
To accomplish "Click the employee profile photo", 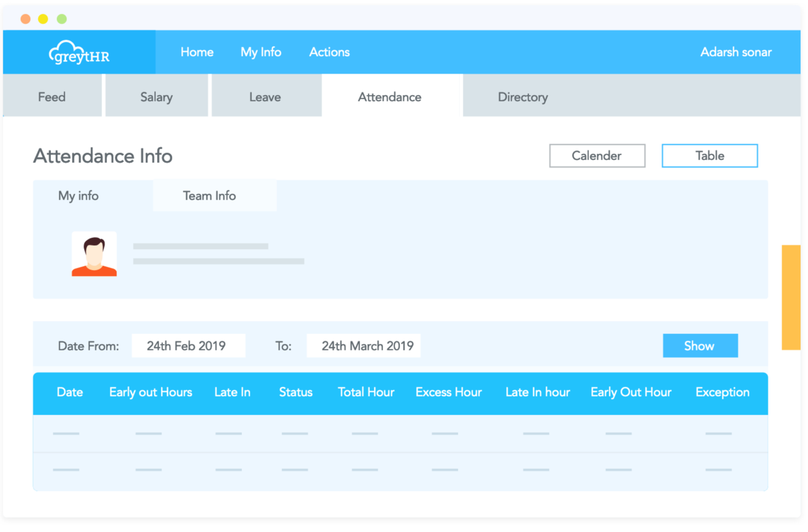I will coord(94,254).
